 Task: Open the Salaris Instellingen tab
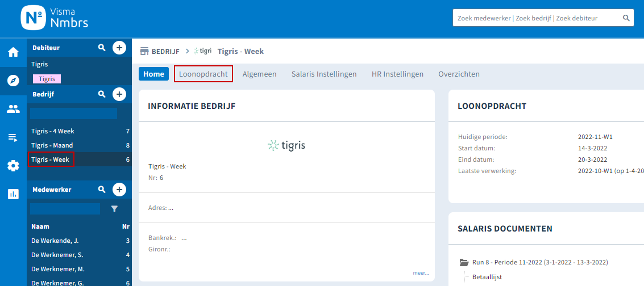coord(324,74)
